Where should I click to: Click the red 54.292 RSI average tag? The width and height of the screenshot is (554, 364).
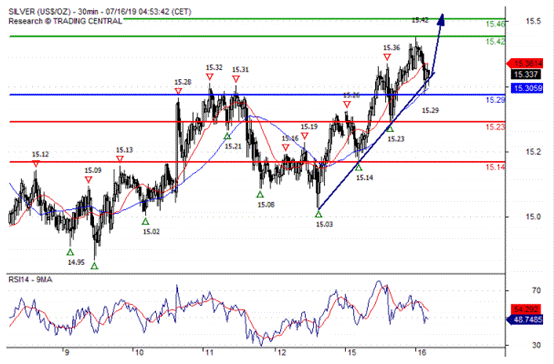(x=526, y=309)
